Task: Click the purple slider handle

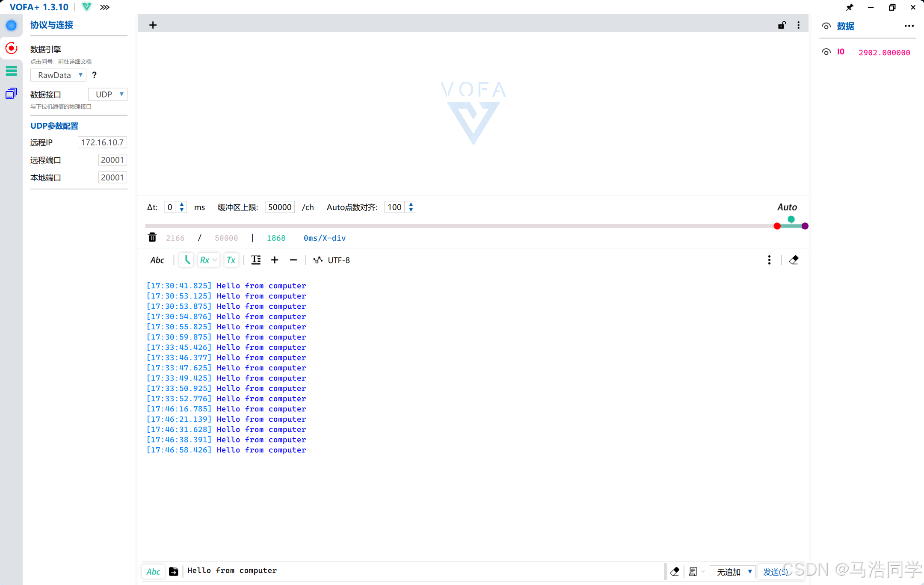Action: tap(805, 226)
